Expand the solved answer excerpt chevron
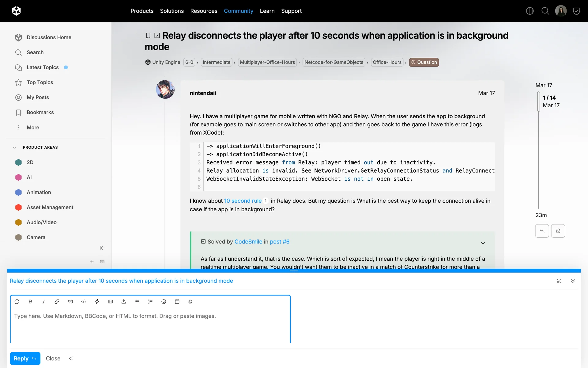This screenshot has height=368, width=588. 483,243
